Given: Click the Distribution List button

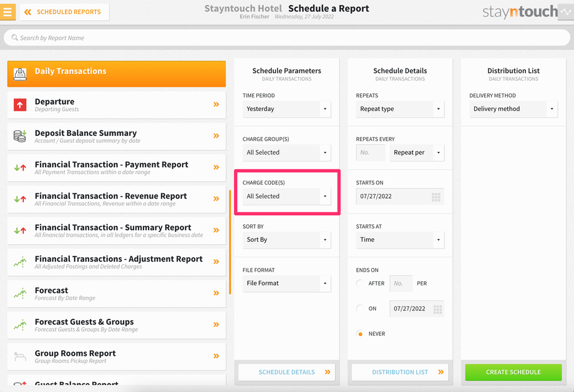Looking at the screenshot, I should pos(400,372).
